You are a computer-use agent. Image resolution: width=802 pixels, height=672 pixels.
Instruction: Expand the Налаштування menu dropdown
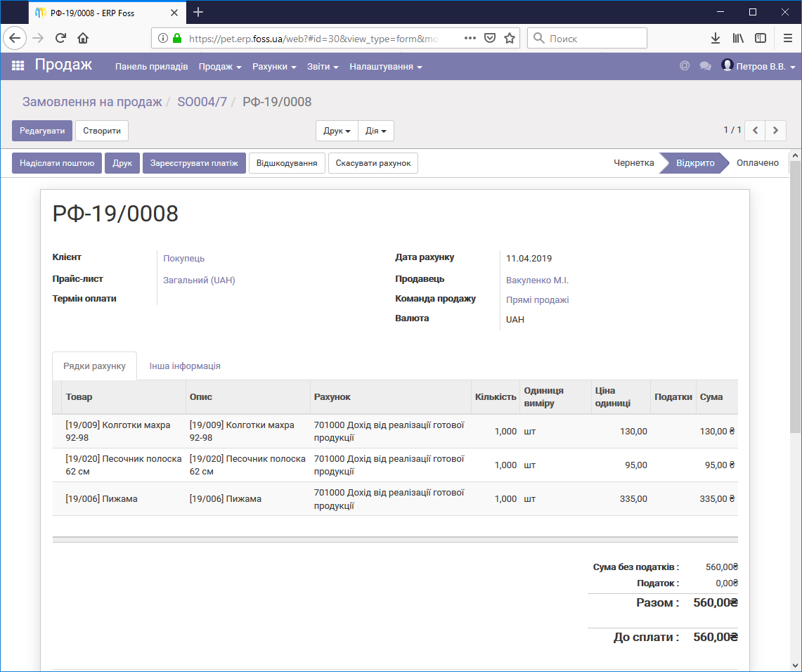point(386,67)
